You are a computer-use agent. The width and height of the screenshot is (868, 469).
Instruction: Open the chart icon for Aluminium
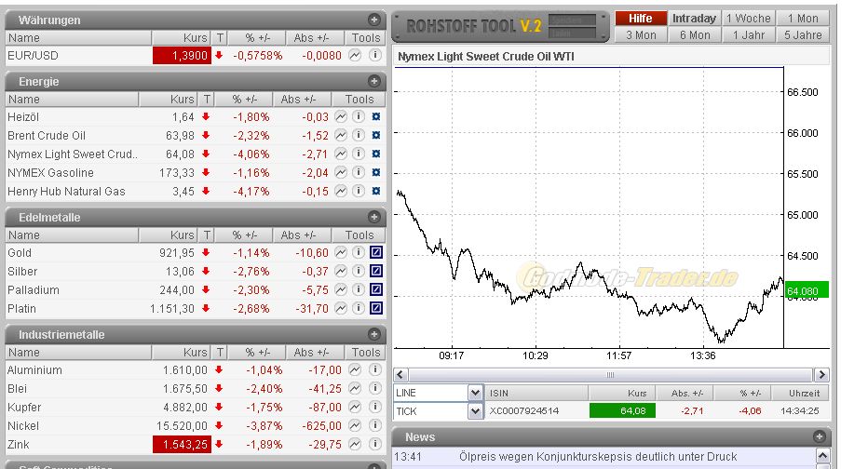[x=355, y=369]
